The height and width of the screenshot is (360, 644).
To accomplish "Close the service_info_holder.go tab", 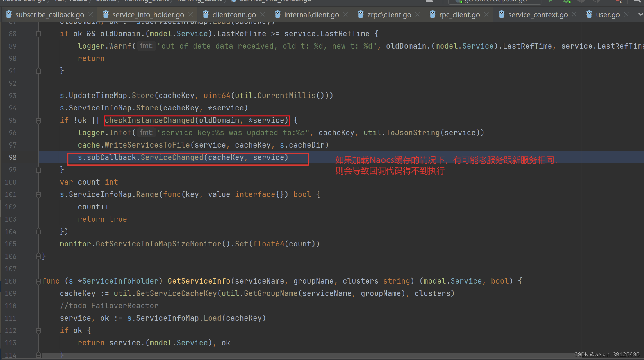I will 191,14.
